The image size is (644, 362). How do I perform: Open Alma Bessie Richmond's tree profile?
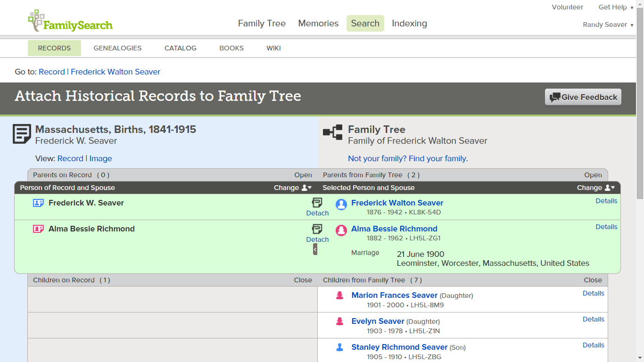tap(394, 229)
